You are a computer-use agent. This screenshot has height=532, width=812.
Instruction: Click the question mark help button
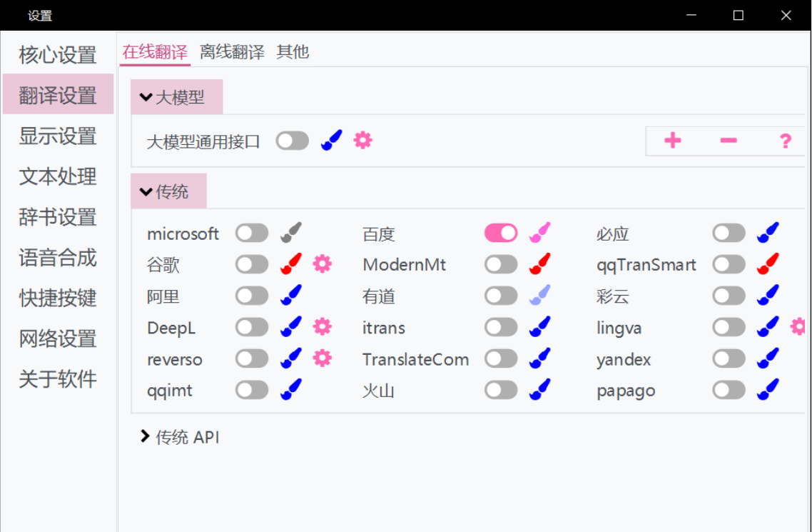785,141
